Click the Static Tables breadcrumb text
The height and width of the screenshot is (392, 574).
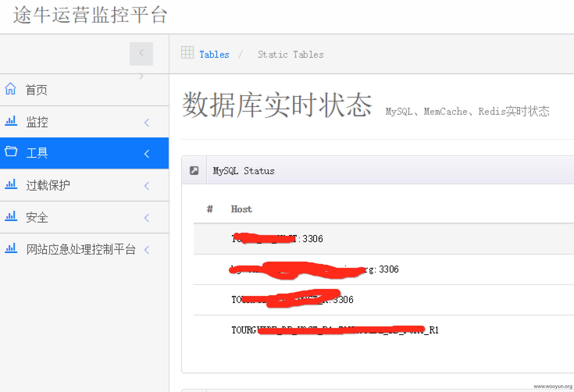pyautogui.click(x=291, y=55)
